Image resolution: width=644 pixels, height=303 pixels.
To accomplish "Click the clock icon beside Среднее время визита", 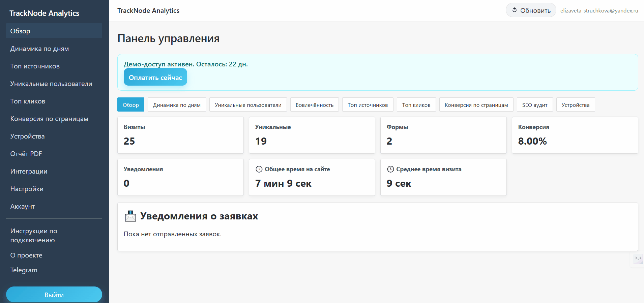I will (x=390, y=169).
